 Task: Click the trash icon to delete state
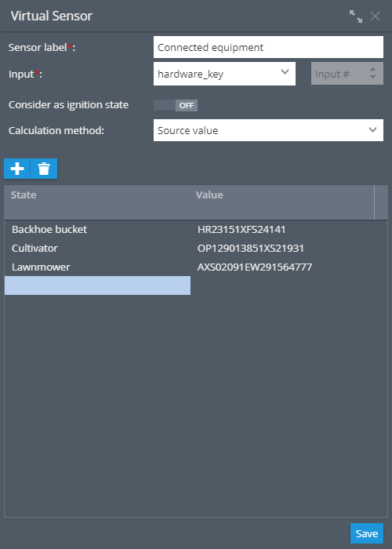[x=44, y=169]
